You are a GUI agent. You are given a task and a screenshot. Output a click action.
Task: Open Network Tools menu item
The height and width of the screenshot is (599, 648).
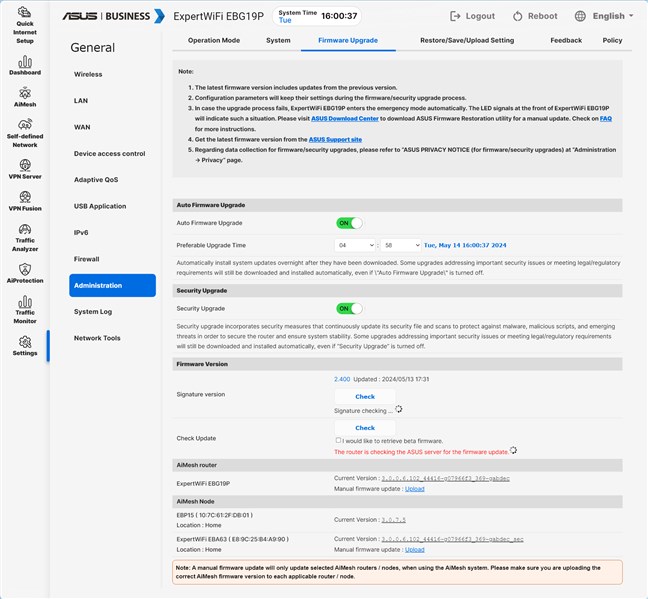(97, 338)
